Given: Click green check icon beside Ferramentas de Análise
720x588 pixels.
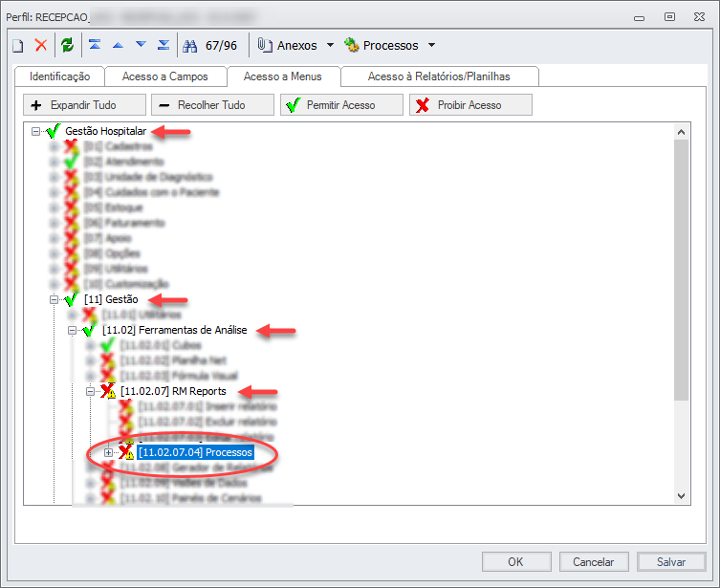Looking at the screenshot, I should [x=88, y=330].
